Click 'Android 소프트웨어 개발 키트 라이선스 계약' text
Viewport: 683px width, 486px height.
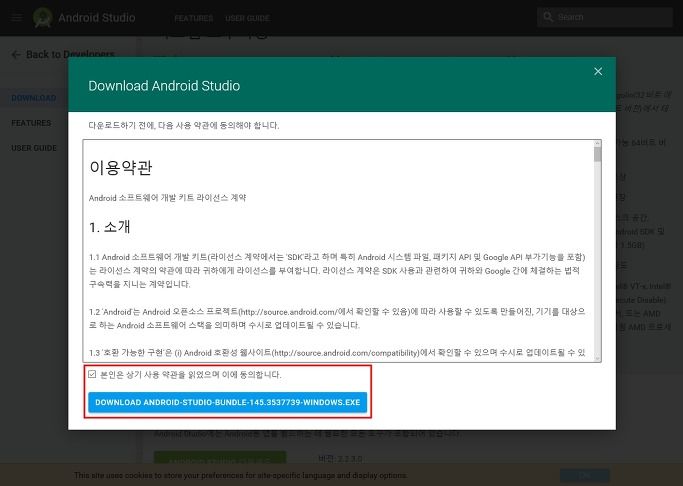point(167,198)
